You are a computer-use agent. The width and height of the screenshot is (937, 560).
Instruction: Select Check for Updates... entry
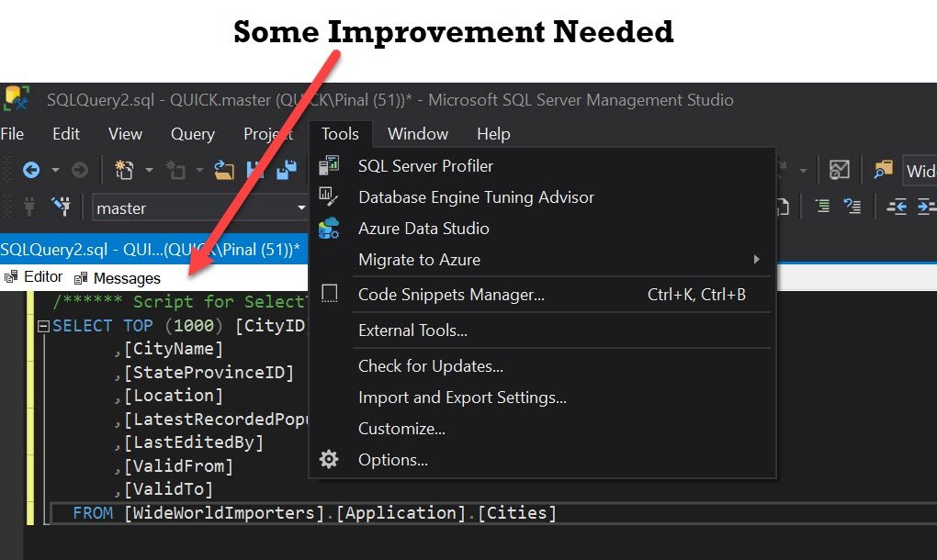click(x=543, y=366)
